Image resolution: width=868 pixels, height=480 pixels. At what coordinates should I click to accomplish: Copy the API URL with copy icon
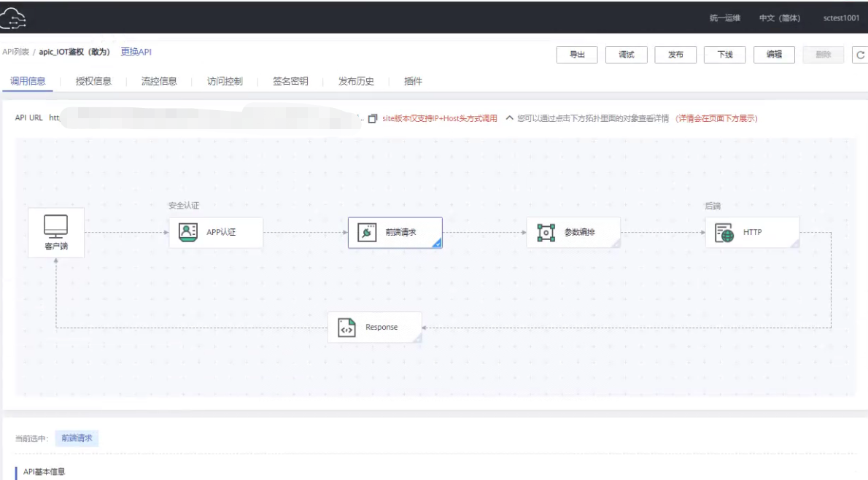(373, 118)
